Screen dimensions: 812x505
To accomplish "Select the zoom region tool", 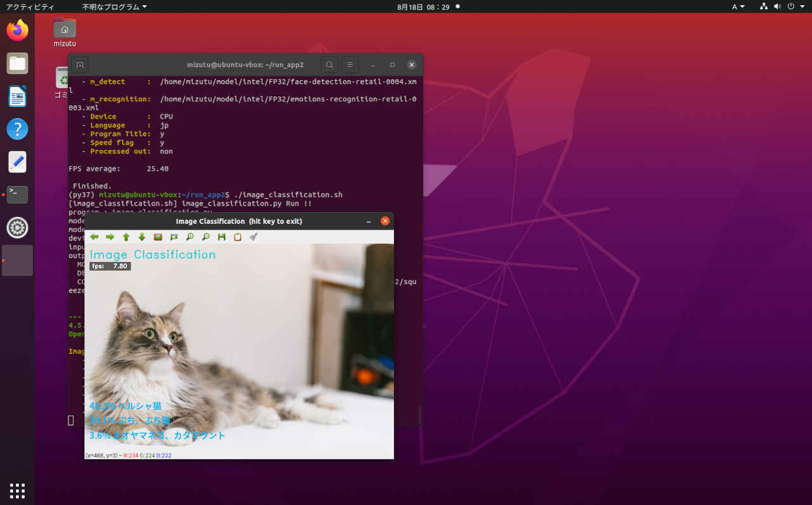I will pos(174,237).
